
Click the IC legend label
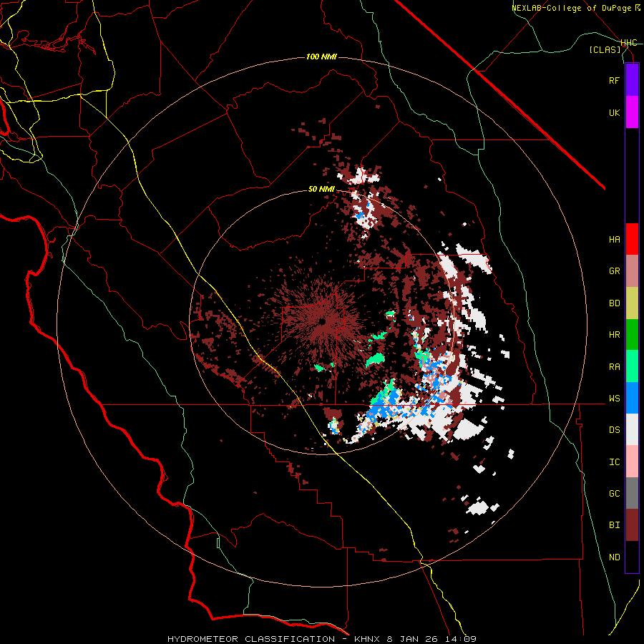[614, 462]
